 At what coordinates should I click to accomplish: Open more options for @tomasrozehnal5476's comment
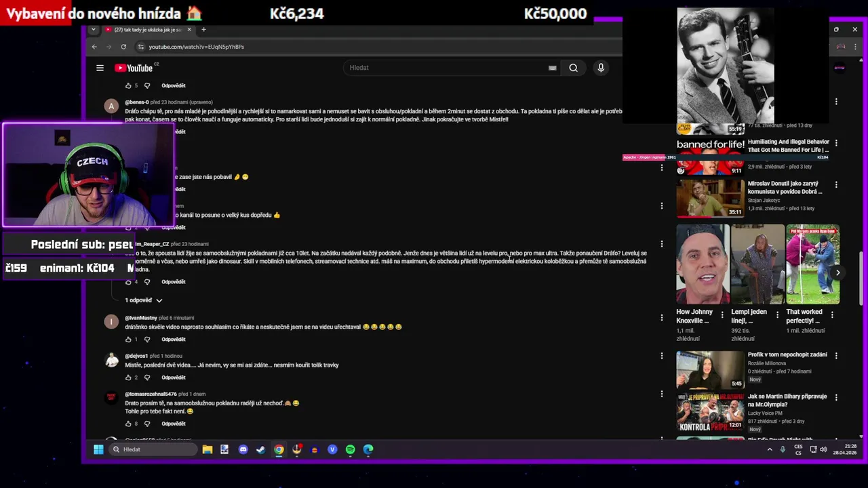click(x=662, y=394)
